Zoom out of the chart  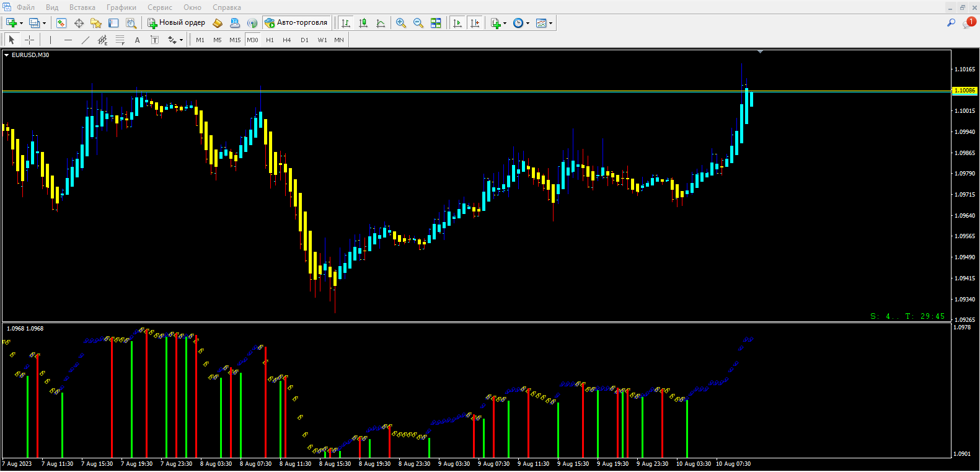coord(418,23)
